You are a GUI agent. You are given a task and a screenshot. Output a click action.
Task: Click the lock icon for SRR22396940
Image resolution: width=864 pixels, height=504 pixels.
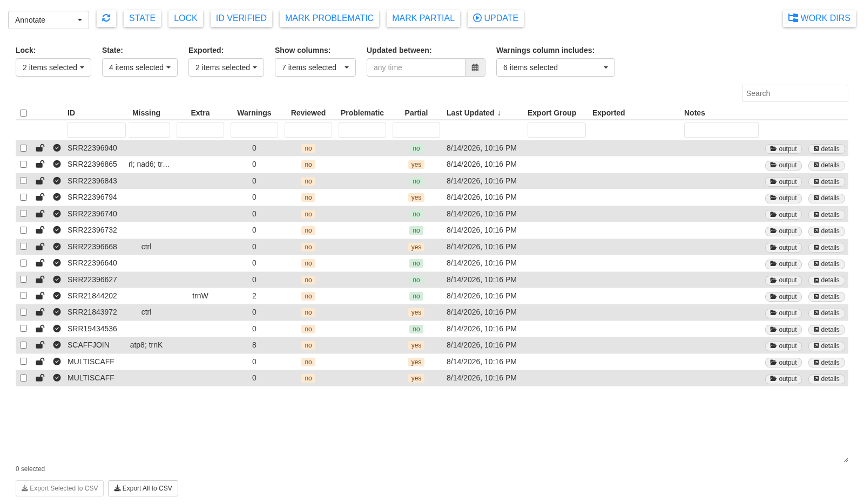(x=40, y=148)
